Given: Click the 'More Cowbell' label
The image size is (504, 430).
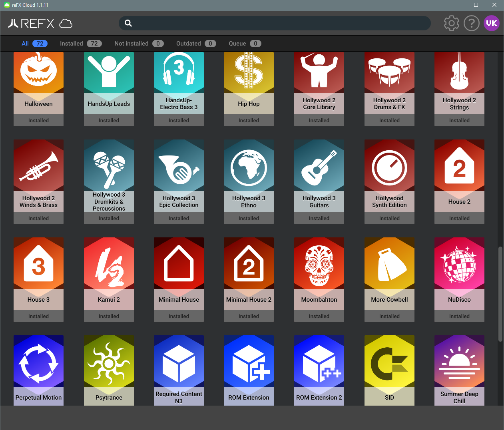Looking at the screenshot, I should 389,300.
